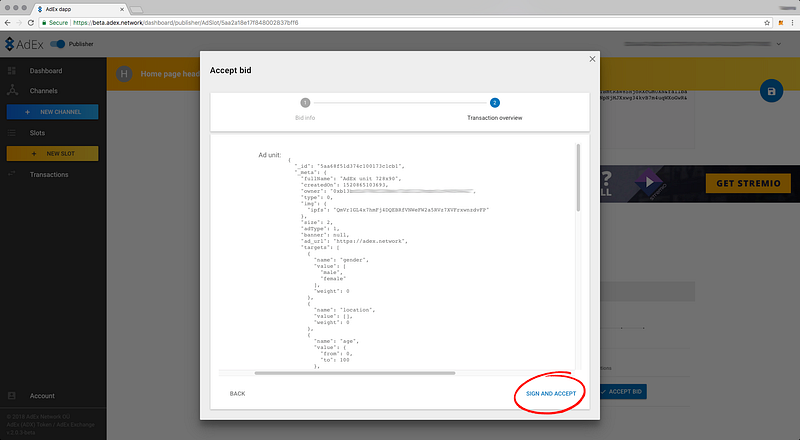Image resolution: width=800 pixels, height=440 pixels.
Task: Open the account dropdown arrow at top right
Action: tap(779, 44)
